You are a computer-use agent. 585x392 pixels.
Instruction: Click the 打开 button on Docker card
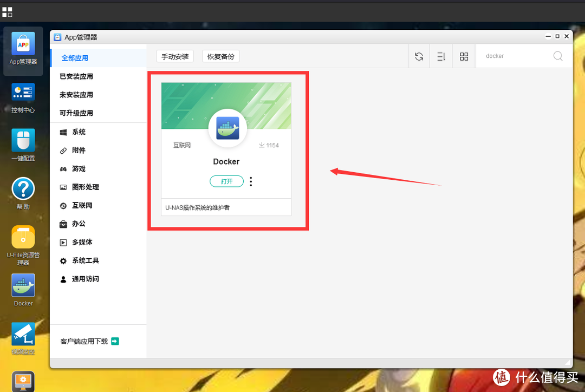click(x=226, y=181)
